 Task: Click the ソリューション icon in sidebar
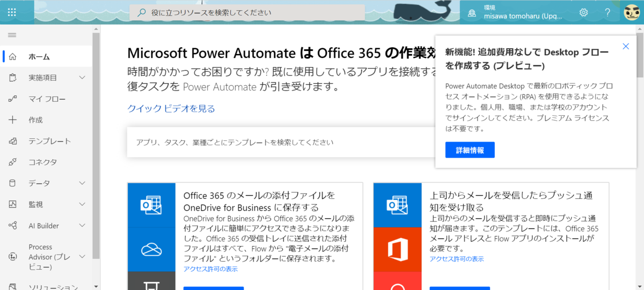pos(13,287)
